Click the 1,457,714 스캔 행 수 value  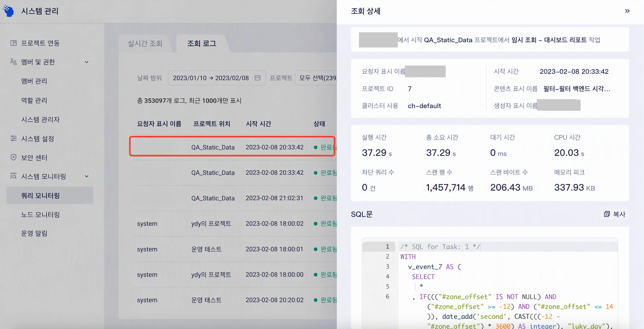[446, 188]
